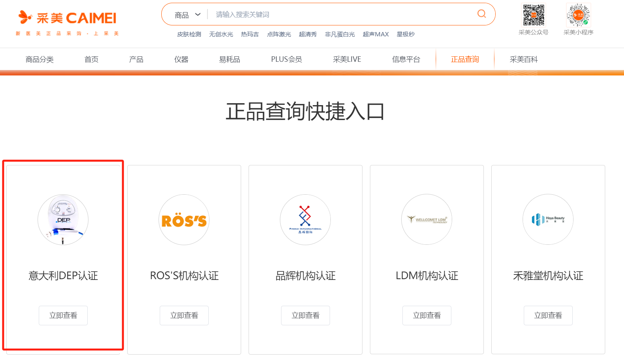Click the DEP device circular logo

(x=63, y=220)
